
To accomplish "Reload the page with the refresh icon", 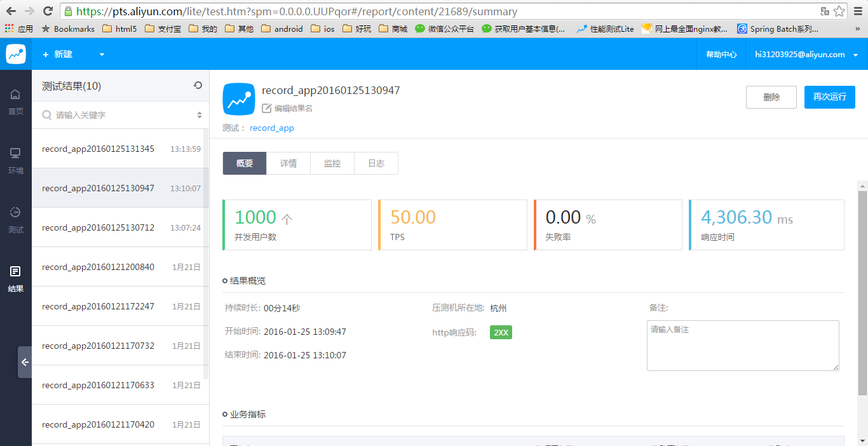I will pos(48,11).
